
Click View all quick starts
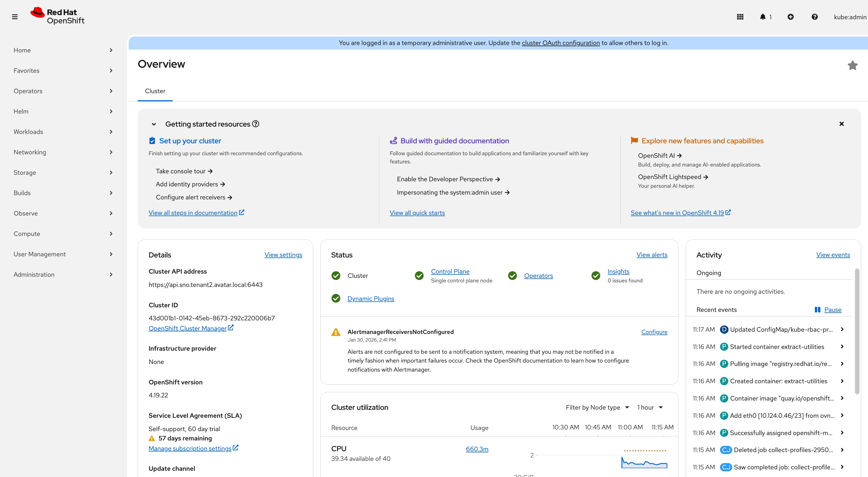click(x=417, y=213)
